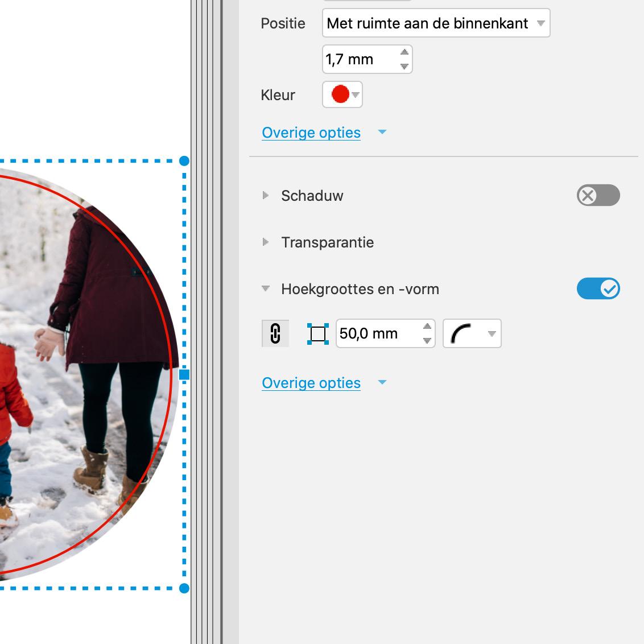Click the Hoekgroottes en -vorm label
The width and height of the screenshot is (644, 644).
click(x=360, y=289)
